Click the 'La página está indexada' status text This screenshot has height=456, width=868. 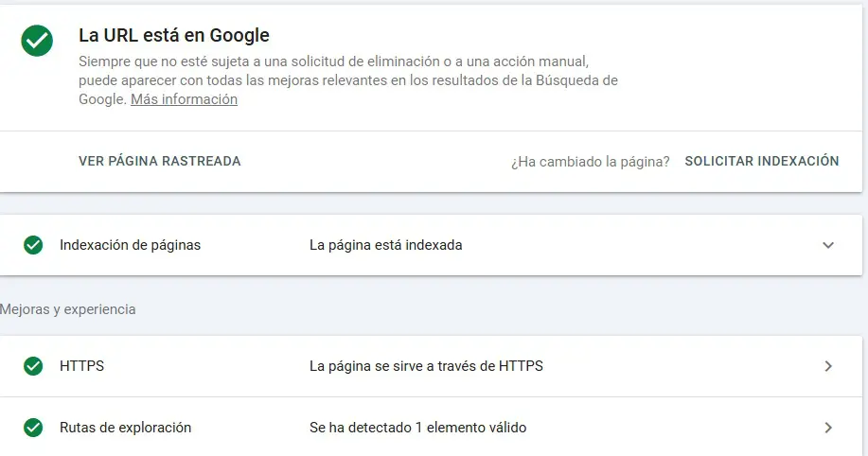tap(385, 245)
